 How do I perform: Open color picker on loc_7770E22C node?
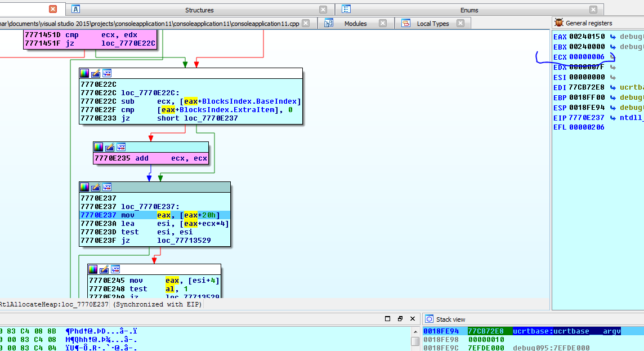84,73
